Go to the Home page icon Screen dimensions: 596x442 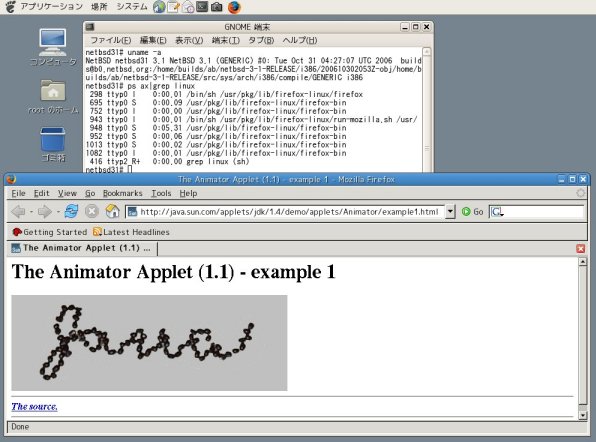tap(112, 211)
